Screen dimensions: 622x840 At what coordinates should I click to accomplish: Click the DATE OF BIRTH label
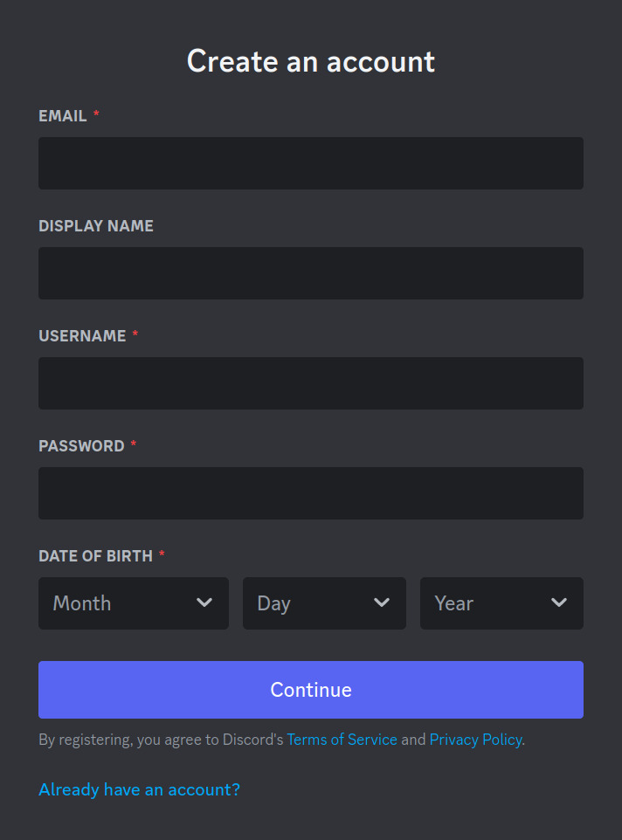coord(95,556)
